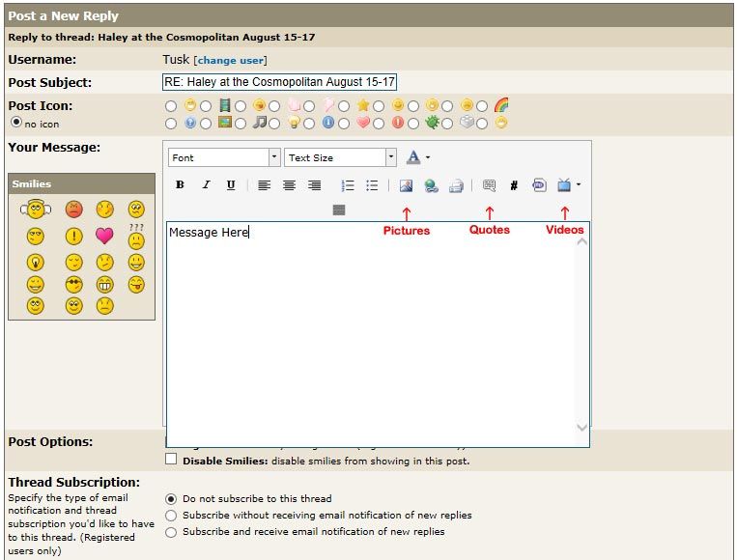Click the underline button
Viewport: 737px width, 560px height.
[x=231, y=185]
